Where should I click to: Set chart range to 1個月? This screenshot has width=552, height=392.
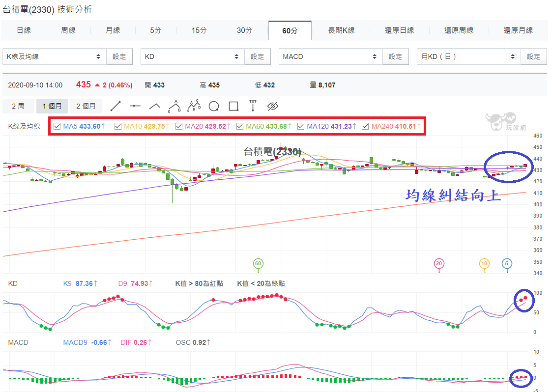pos(52,106)
